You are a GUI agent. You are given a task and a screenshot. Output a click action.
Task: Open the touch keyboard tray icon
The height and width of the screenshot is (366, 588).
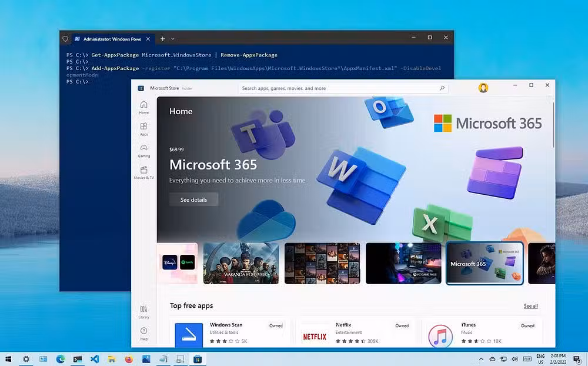point(527,360)
